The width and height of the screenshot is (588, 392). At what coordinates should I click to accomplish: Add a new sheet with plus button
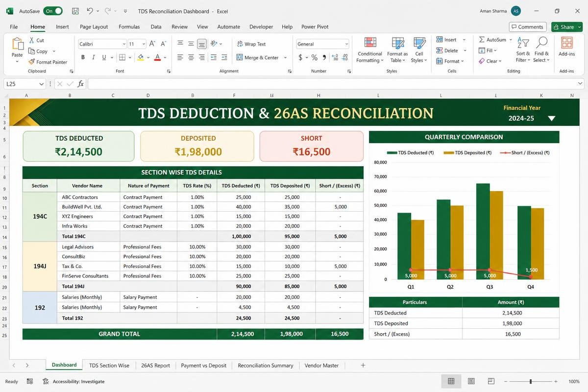click(x=363, y=366)
